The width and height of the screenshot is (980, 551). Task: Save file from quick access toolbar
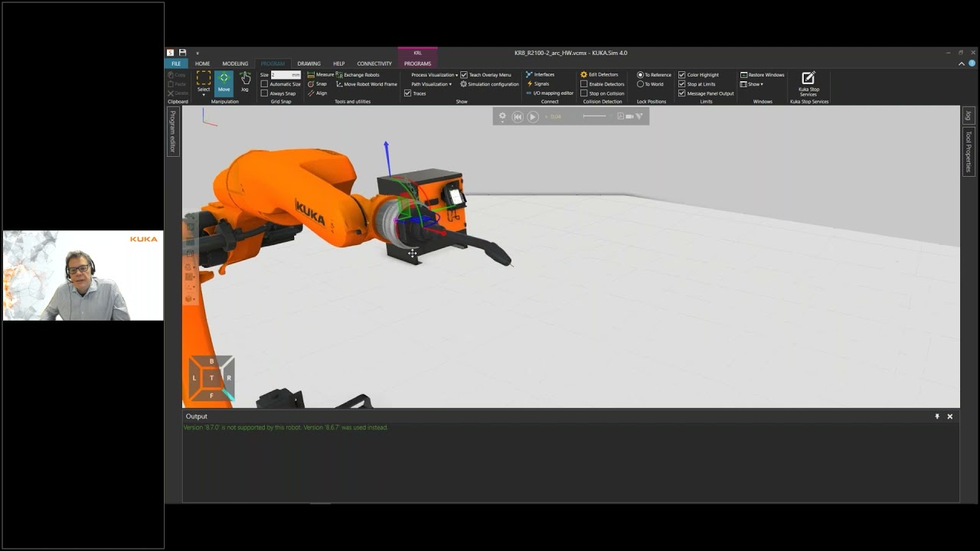click(x=182, y=53)
